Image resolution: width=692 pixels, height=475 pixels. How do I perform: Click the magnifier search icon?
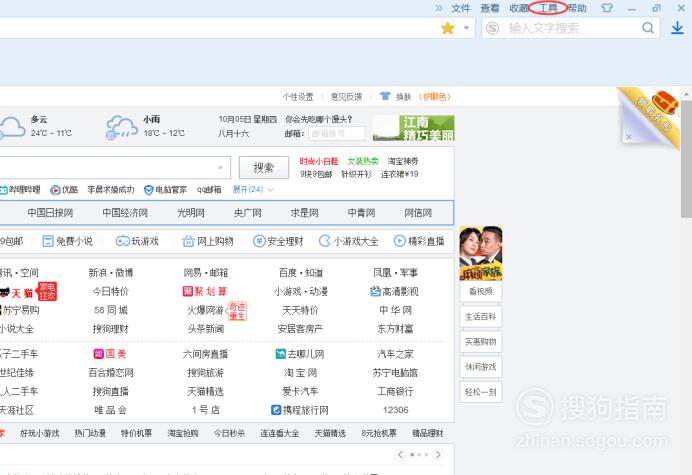(648, 28)
